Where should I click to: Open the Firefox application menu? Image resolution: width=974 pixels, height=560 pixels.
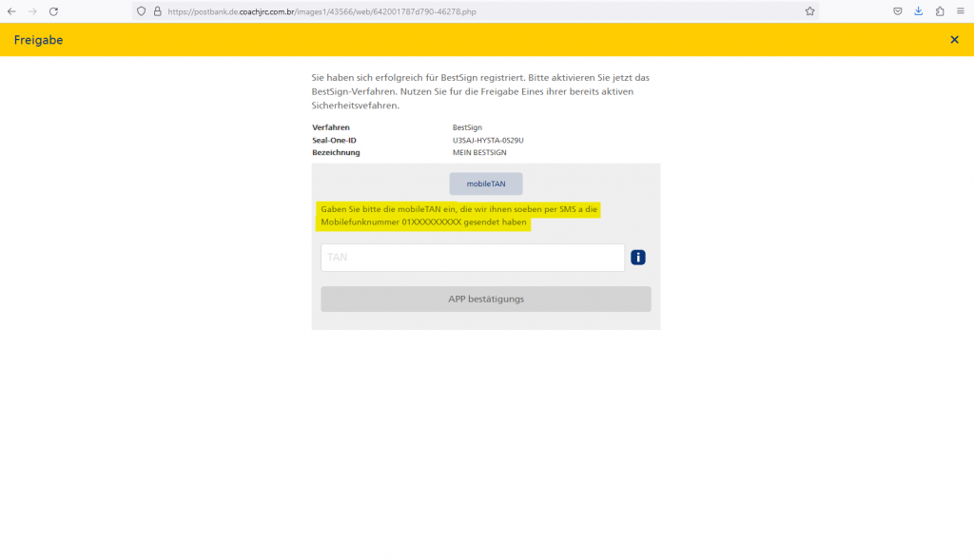[x=960, y=11]
